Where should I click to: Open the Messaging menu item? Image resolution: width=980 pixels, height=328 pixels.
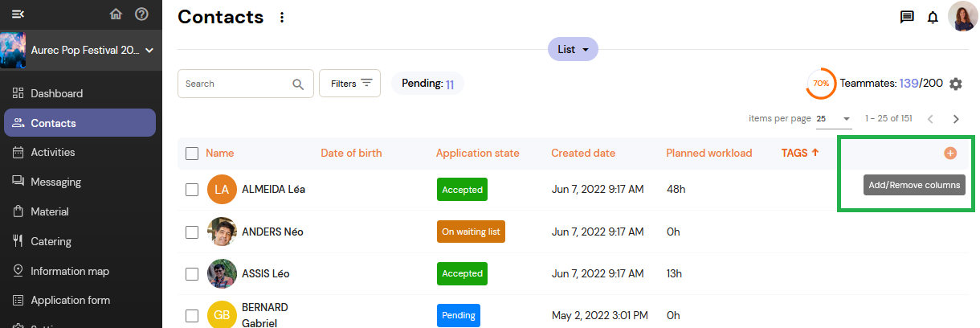pos(80,182)
